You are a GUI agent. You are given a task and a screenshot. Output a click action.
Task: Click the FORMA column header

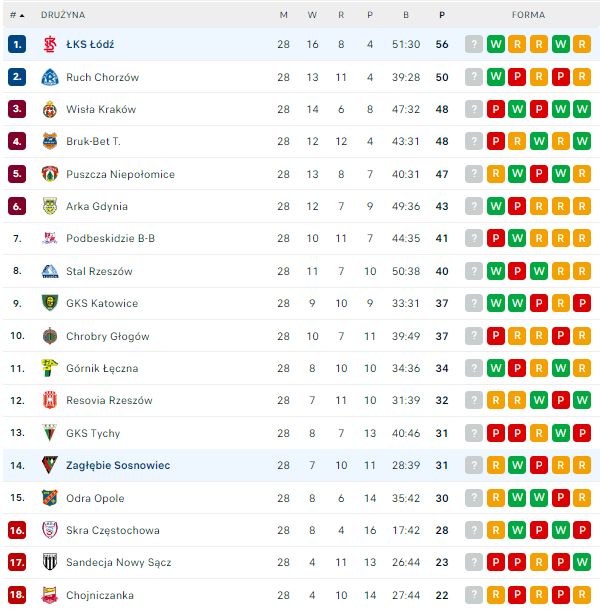coord(528,15)
